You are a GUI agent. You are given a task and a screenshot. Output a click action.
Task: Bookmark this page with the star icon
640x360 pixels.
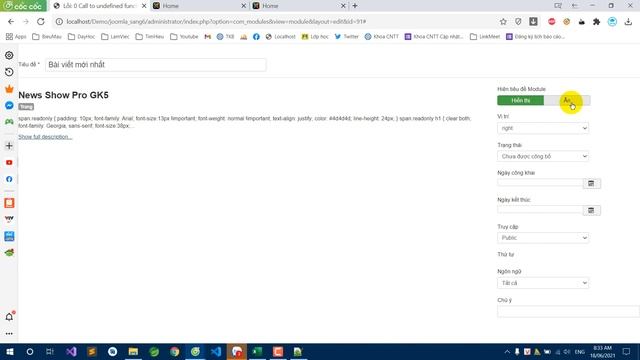(x=503, y=22)
